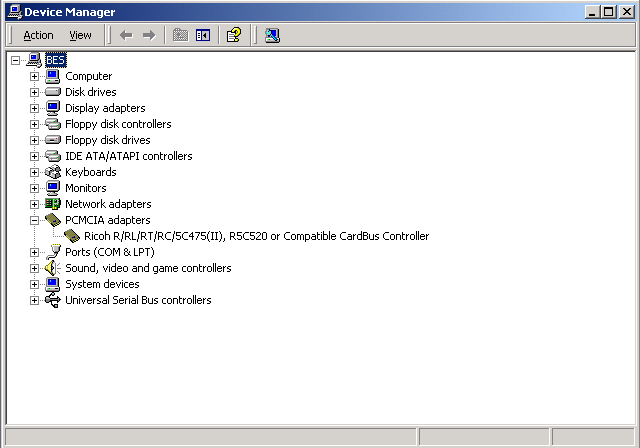The width and height of the screenshot is (640, 448).
Task: Select the Sound, video and game controllers item
Action: pyautogui.click(x=148, y=268)
